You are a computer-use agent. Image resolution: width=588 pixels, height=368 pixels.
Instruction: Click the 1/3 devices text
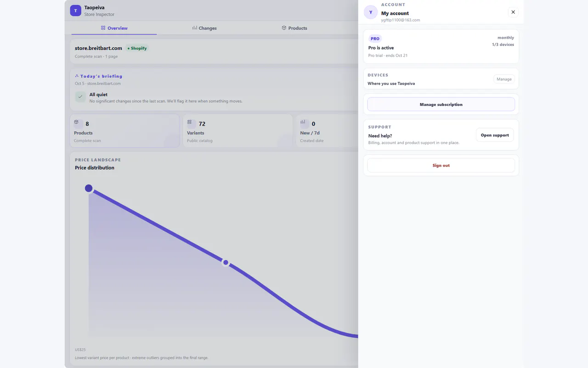[x=503, y=45]
